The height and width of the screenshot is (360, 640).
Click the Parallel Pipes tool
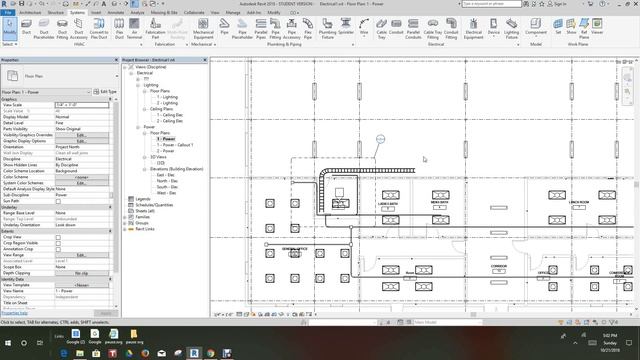tap(260, 29)
